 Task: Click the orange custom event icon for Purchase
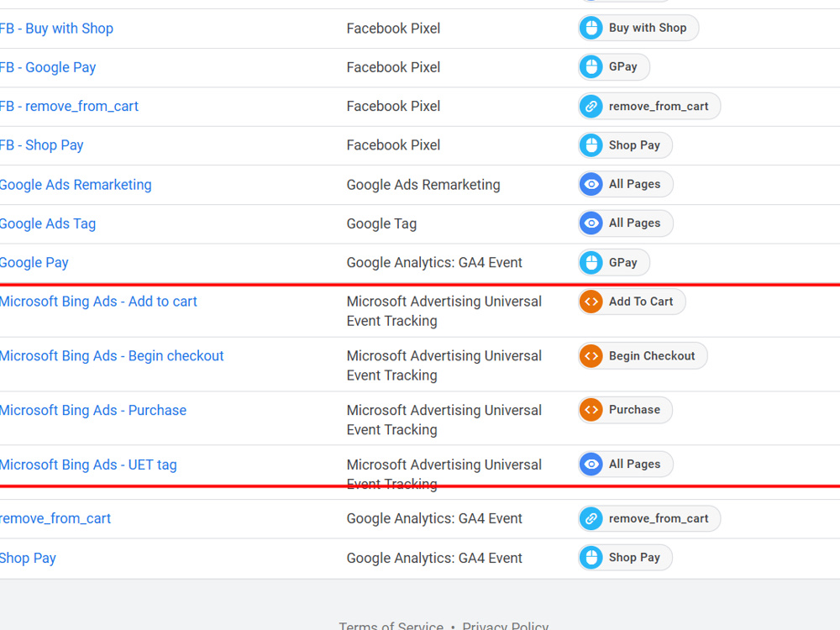pyautogui.click(x=591, y=410)
